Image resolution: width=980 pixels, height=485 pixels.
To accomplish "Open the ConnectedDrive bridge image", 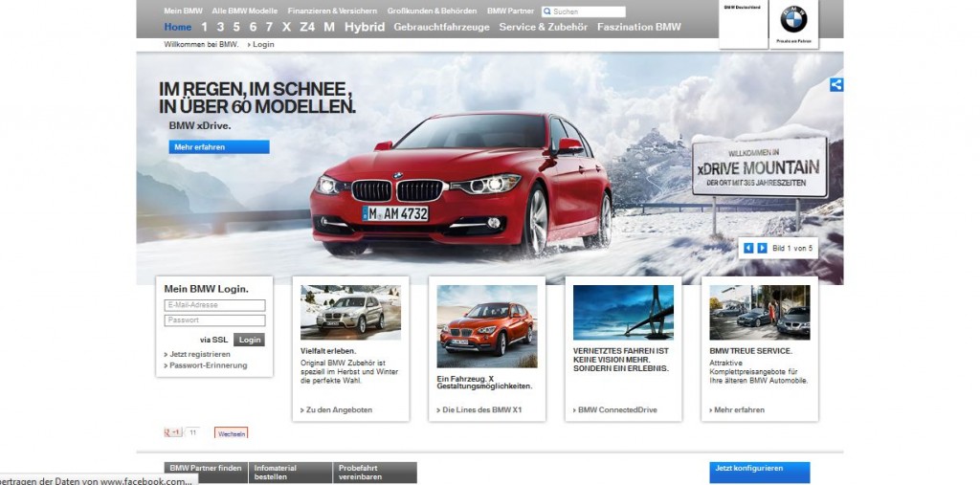I will pyautogui.click(x=623, y=312).
